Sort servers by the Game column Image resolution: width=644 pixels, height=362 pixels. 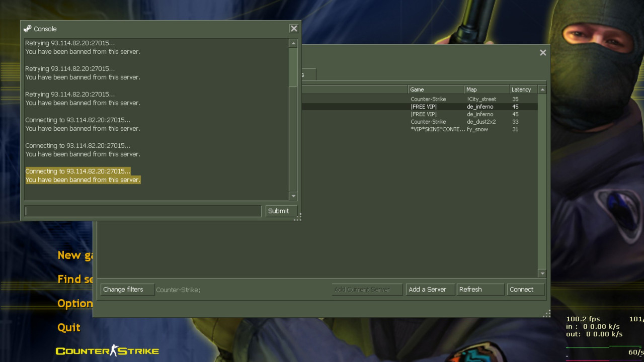[436, 89]
